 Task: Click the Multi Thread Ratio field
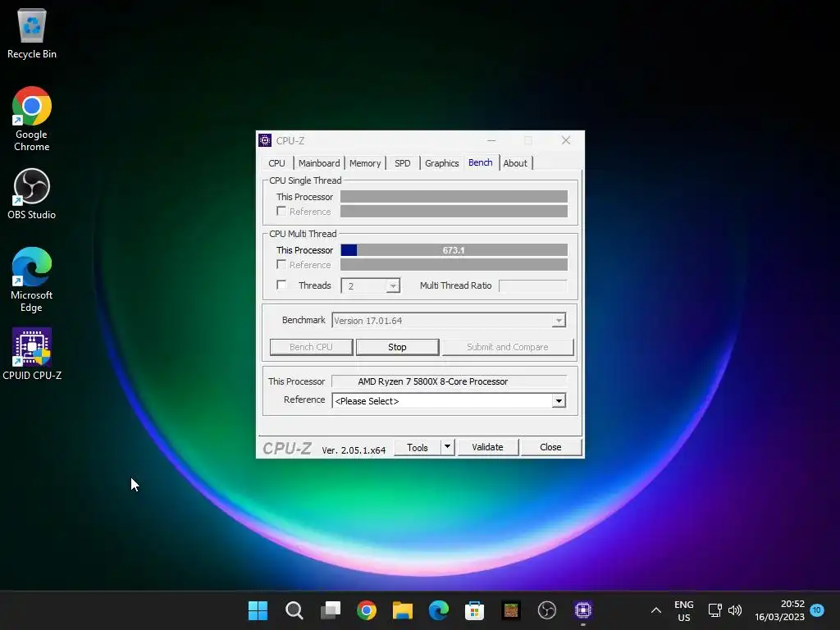pyautogui.click(x=532, y=285)
